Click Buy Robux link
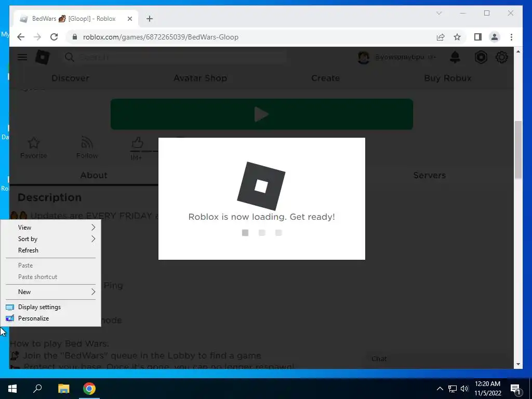 [x=447, y=78]
